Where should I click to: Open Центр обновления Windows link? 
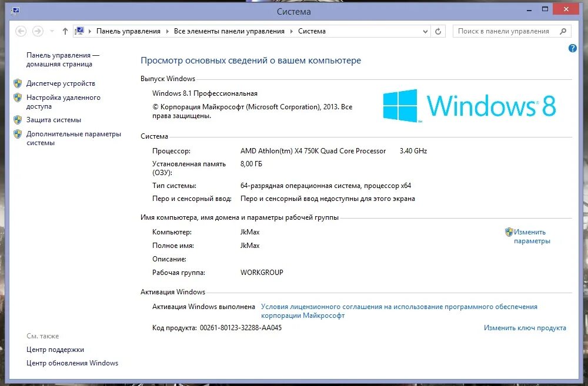(72, 363)
